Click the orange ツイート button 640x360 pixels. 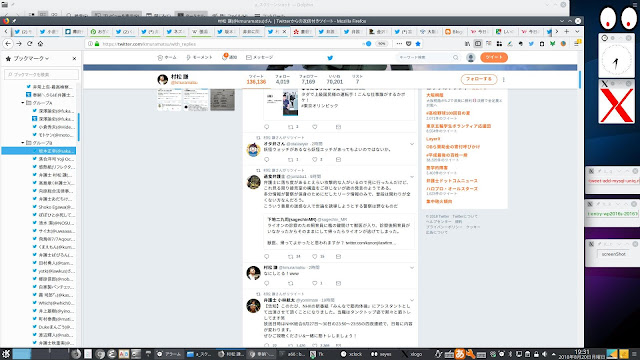click(x=494, y=57)
